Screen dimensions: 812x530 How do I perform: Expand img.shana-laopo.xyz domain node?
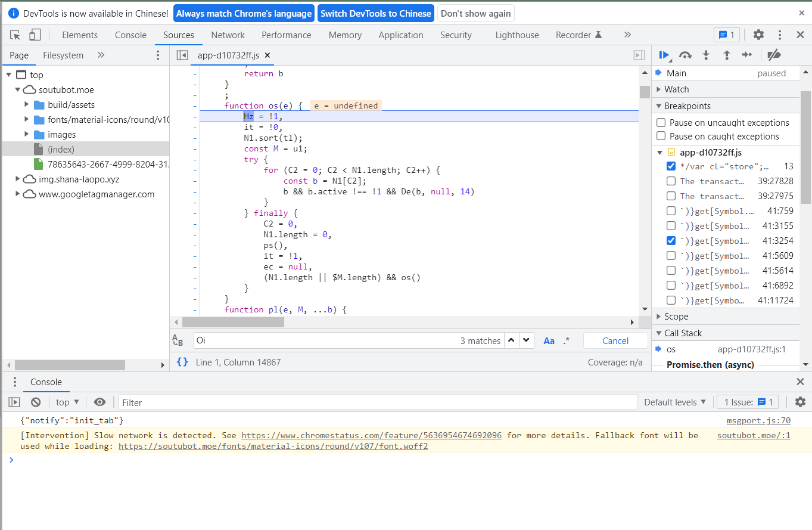(x=18, y=179)
